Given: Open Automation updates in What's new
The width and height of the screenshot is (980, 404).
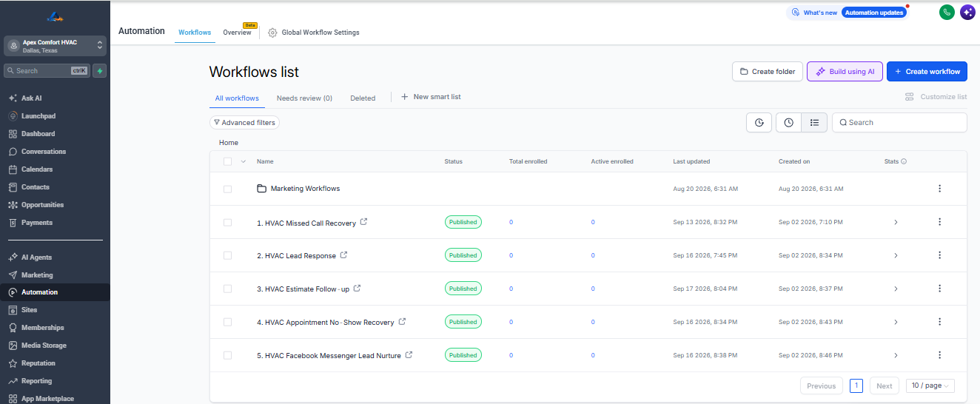Looking at the screenshot, I should [x=874, y=13].
